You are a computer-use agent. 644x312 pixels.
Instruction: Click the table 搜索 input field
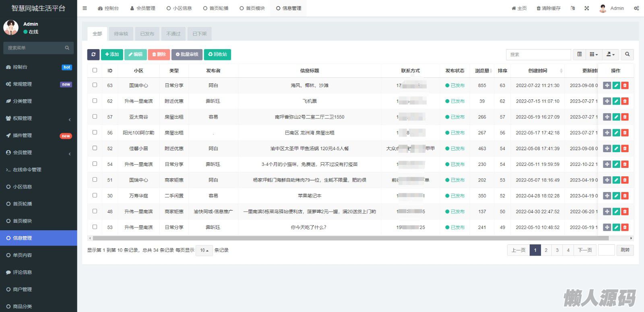[538, 54]
